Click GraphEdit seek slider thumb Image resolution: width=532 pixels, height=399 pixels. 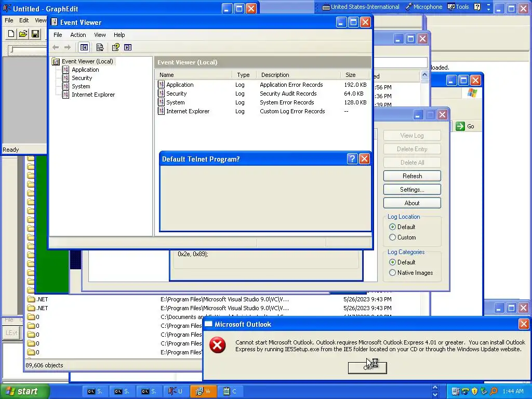coord(12,50)
